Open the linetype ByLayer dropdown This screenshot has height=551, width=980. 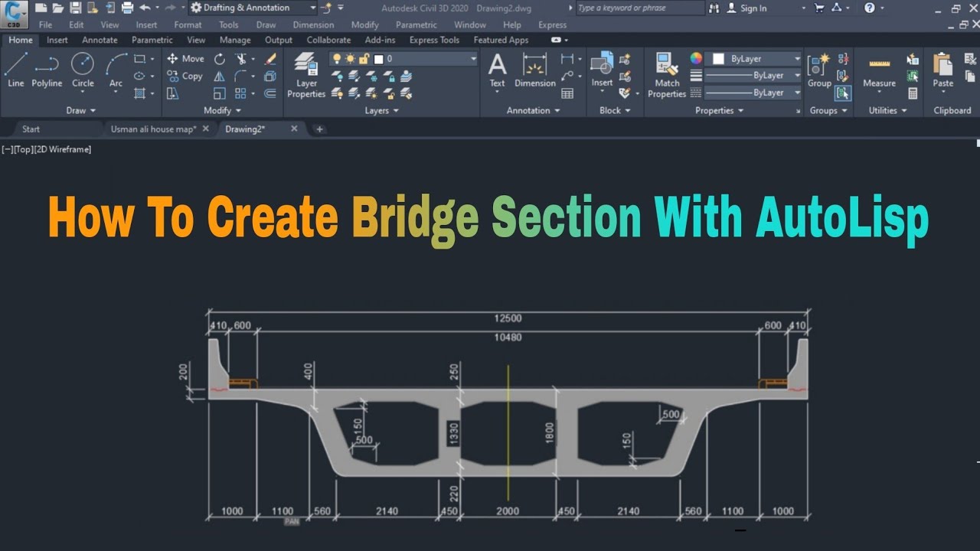pyautogui.click(x=753, y=93)
